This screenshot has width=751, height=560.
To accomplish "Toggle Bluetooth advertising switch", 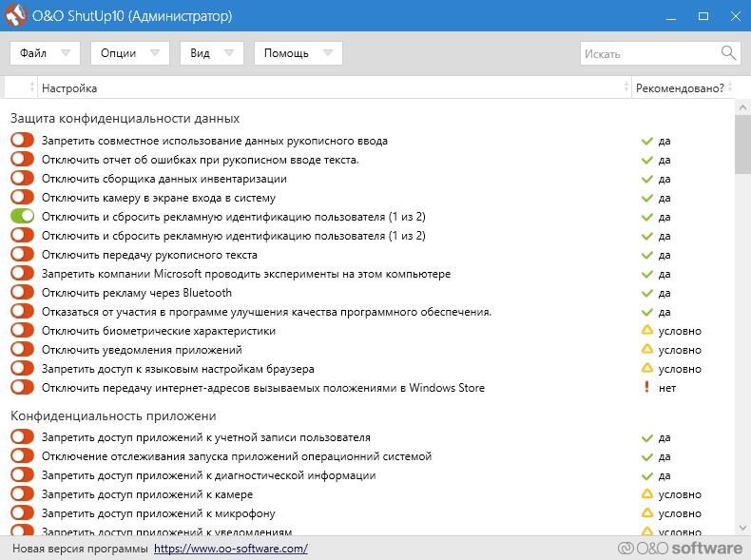I will coord(22,292).
